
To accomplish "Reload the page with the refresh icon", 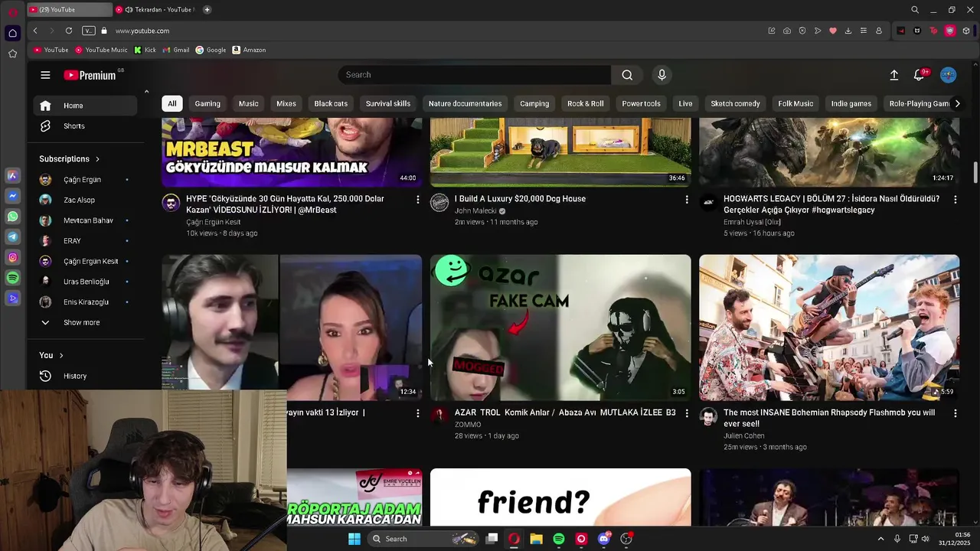I will coord(69,31).
